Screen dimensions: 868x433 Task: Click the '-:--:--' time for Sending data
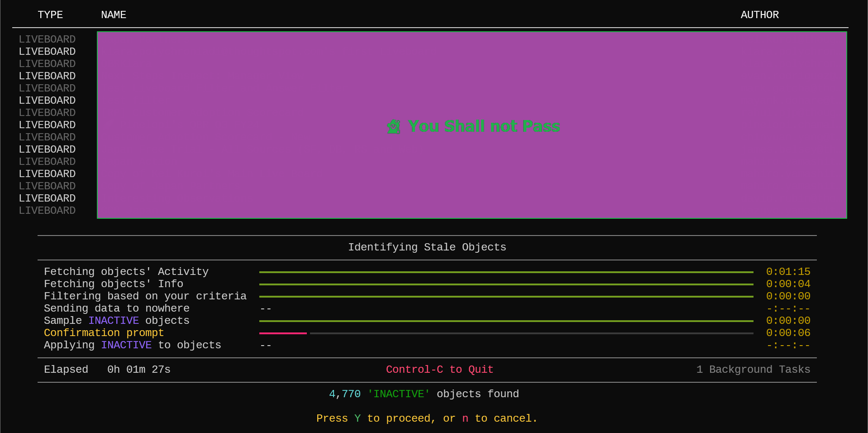pyautogui.click(x=788, y=308)
